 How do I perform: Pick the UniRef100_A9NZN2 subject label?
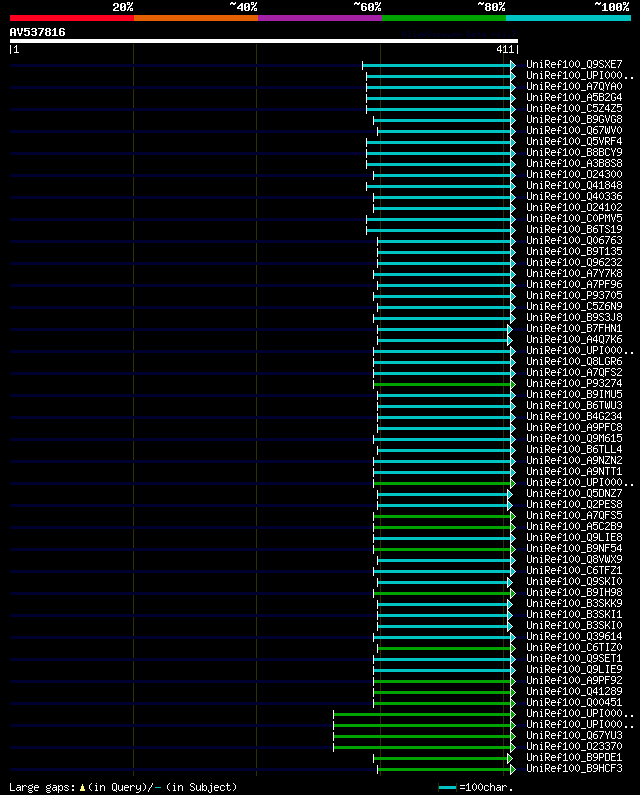coord(574,460)
